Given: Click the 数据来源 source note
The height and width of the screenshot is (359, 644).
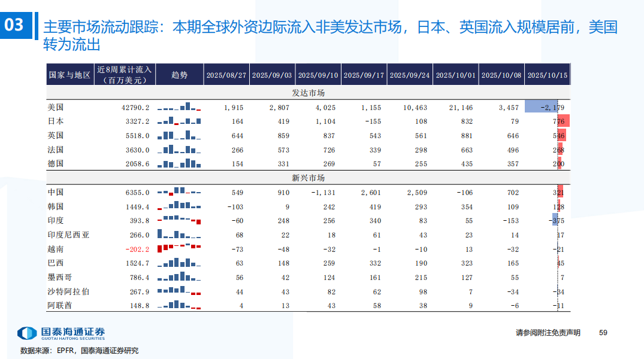Looking at the screenshot, I should click(x=79, y=351).
